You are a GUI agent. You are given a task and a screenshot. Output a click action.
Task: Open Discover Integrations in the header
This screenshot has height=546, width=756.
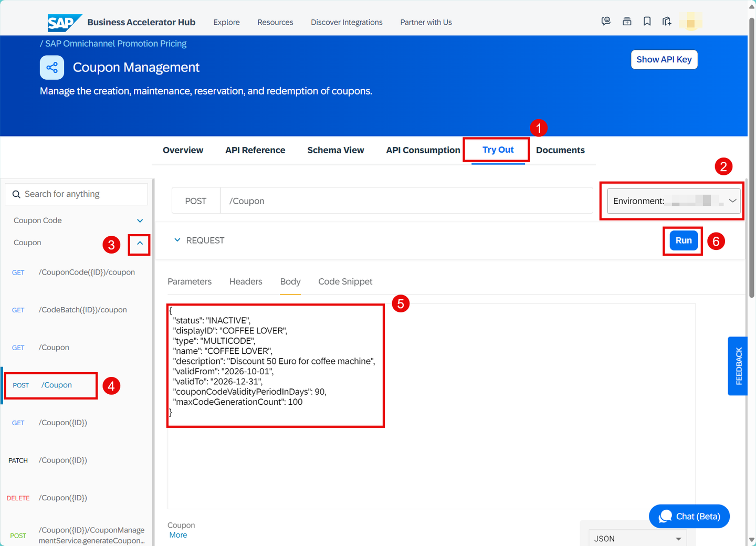pyautogui.click(x=346, y=22)
